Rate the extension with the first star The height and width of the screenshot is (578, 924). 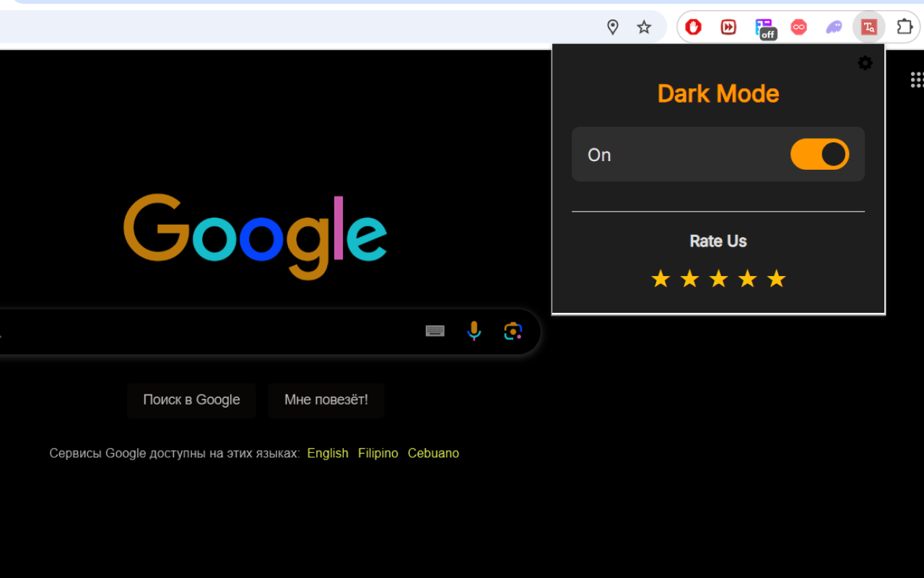(661, 278)
